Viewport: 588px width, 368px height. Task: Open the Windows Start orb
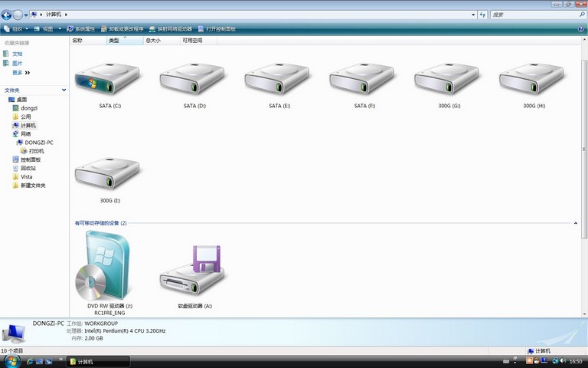tap(11, 362)
